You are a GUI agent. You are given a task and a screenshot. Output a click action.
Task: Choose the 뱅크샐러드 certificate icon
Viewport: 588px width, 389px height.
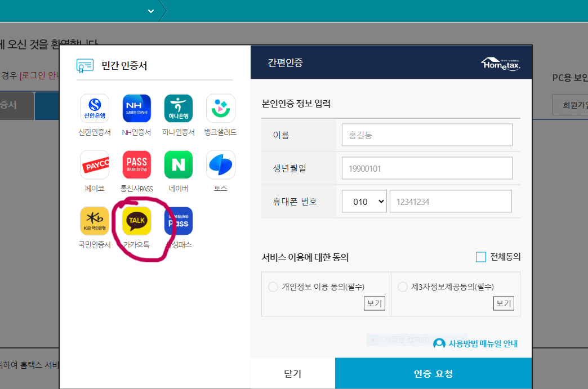click(220, 108)
